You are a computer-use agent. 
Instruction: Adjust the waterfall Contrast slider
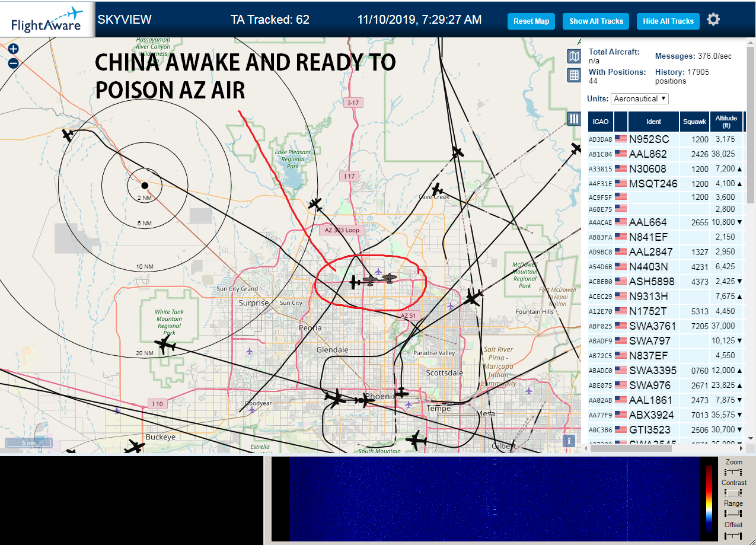[x=733, y=493]
